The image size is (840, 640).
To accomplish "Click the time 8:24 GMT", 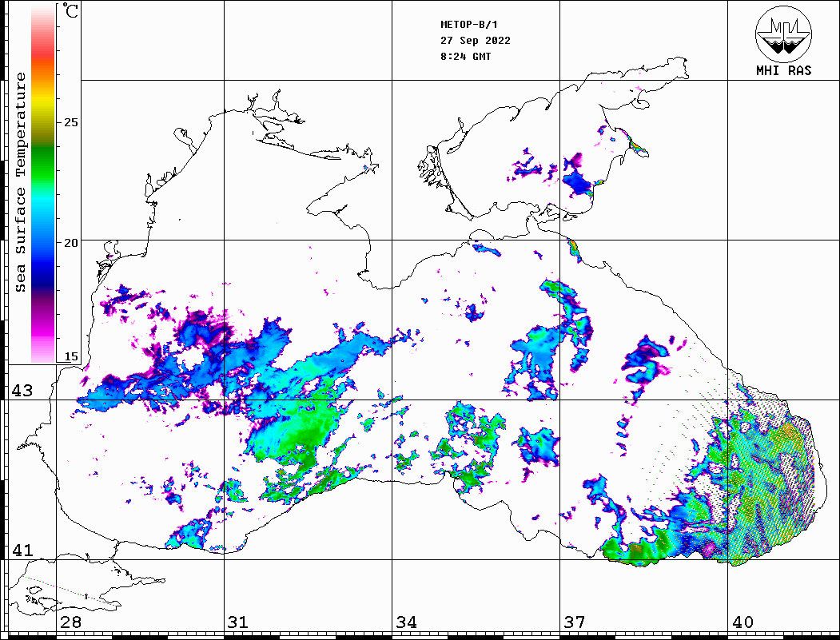I will (465, 56).
